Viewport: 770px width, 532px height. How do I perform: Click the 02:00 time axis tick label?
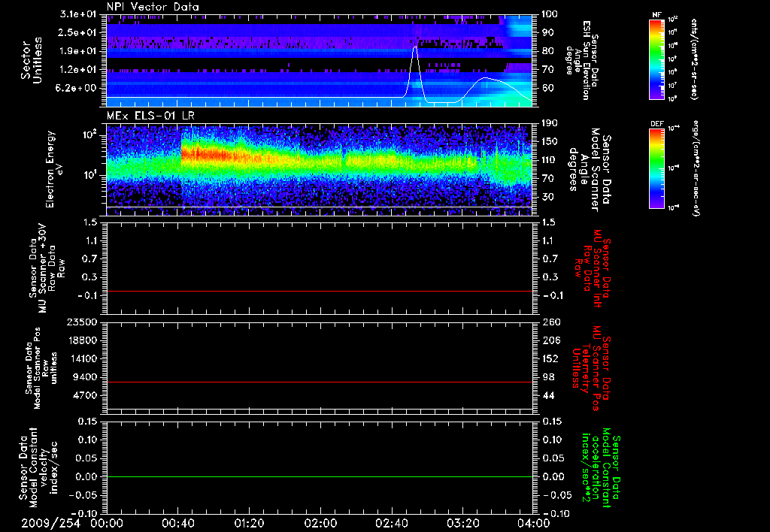(x=320, y=522)
